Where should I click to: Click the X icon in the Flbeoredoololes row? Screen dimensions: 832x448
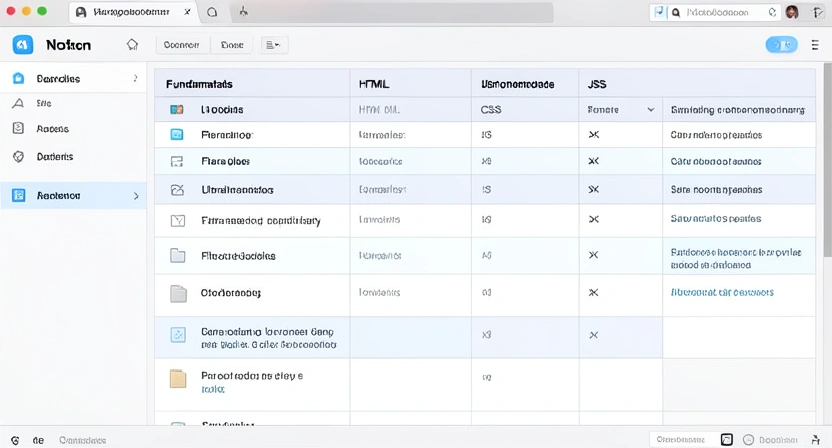[x=594, y=255]
